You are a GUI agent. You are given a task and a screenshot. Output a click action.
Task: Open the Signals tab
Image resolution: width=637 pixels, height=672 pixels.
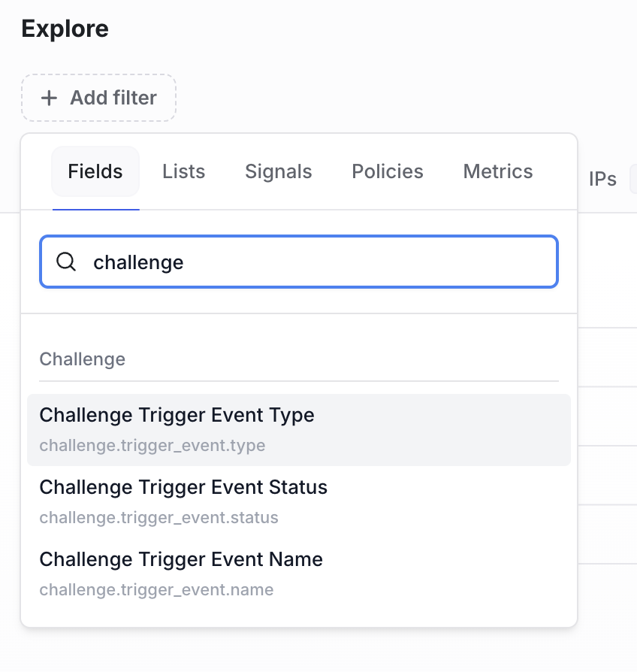pos(279,171)
